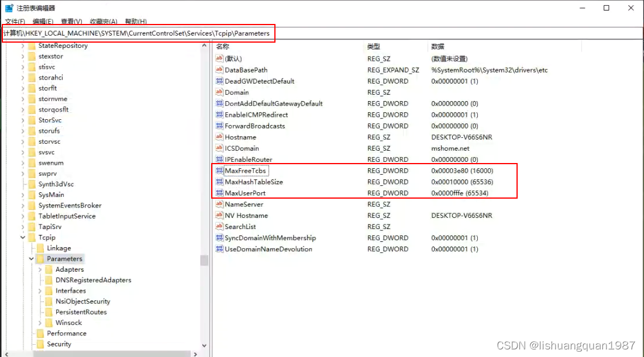Screen dimensions: 644x357
Task: Click the MaxFreeTcbs DWORD value icon
Action: tap(220, 171)
